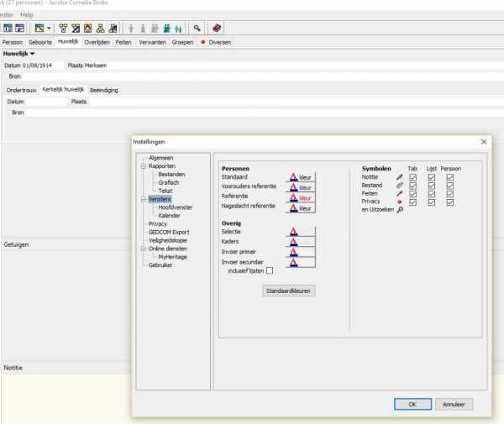Click the Bestand paperclip symbol icon
Viewport: 504px width, 424px height.
(400, 186)
